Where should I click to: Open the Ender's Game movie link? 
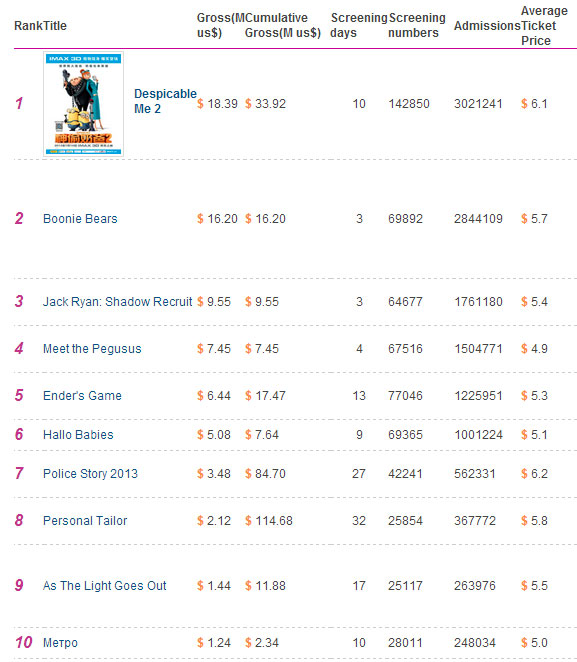point(82,396)
